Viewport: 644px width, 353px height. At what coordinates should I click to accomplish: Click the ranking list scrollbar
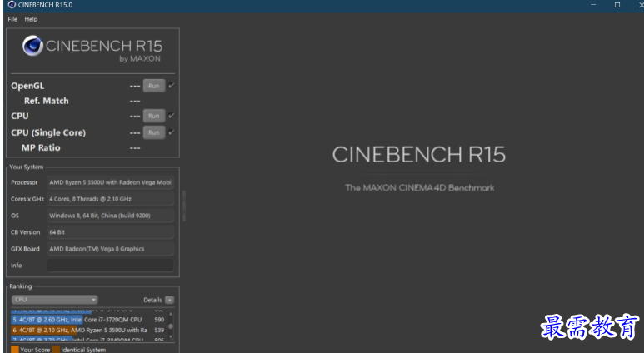pyautogui.click(x=171, y=326)
